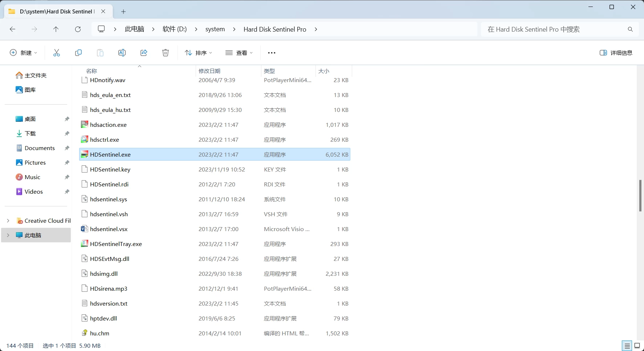Click the 新建 new button

point(23,53)
